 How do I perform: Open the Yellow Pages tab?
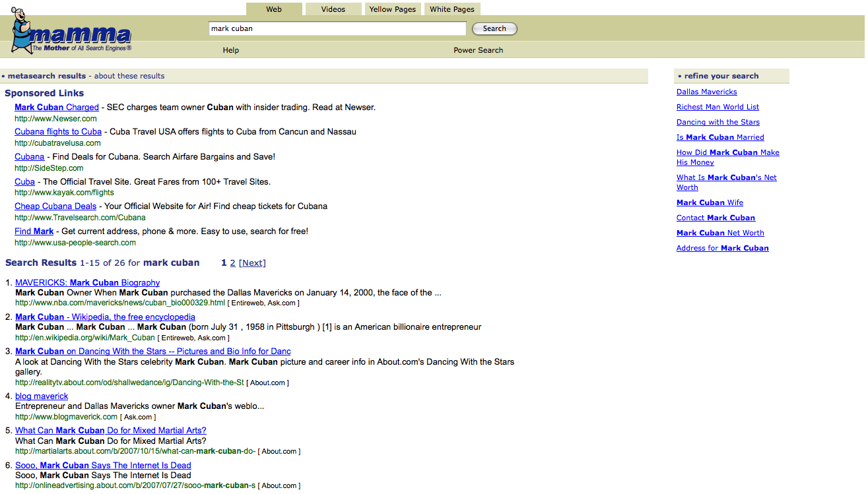(x=392, y=9)
